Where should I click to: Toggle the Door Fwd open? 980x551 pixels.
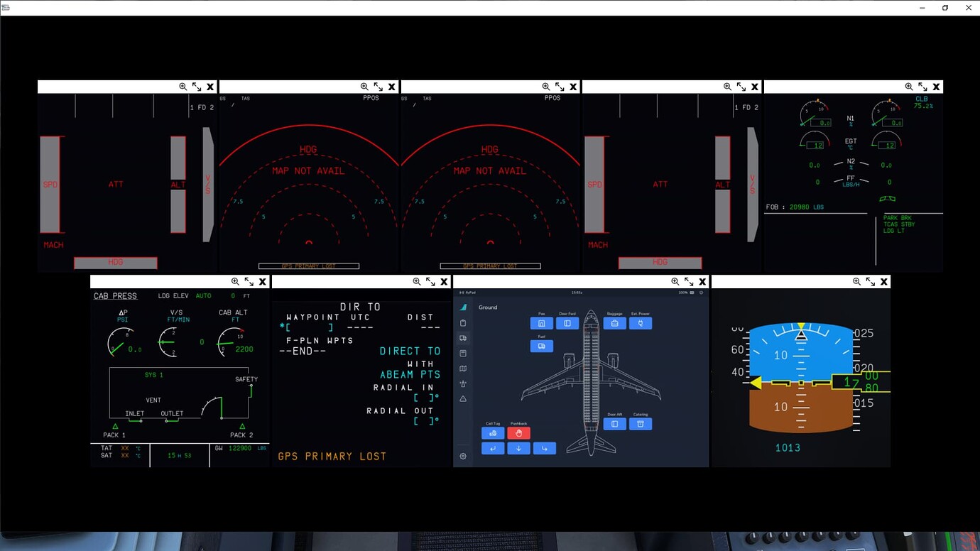[567, 323]
